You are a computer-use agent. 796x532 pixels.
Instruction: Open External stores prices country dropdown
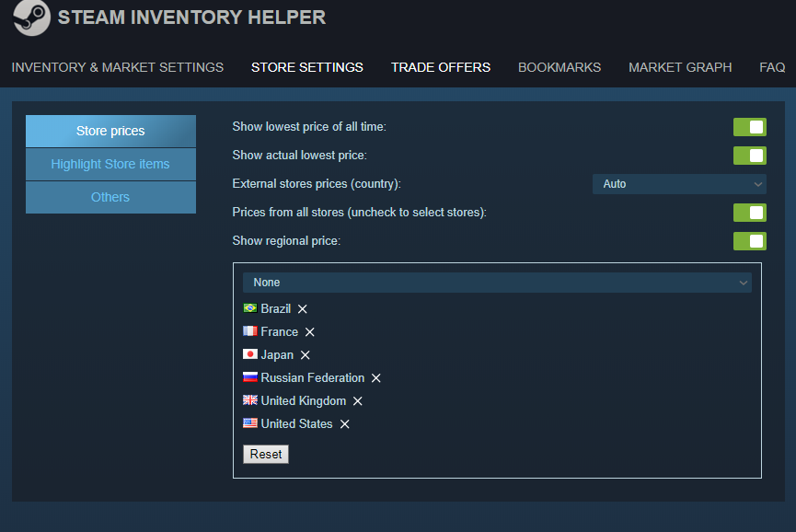pyautogui.click(x=679, y=184)
